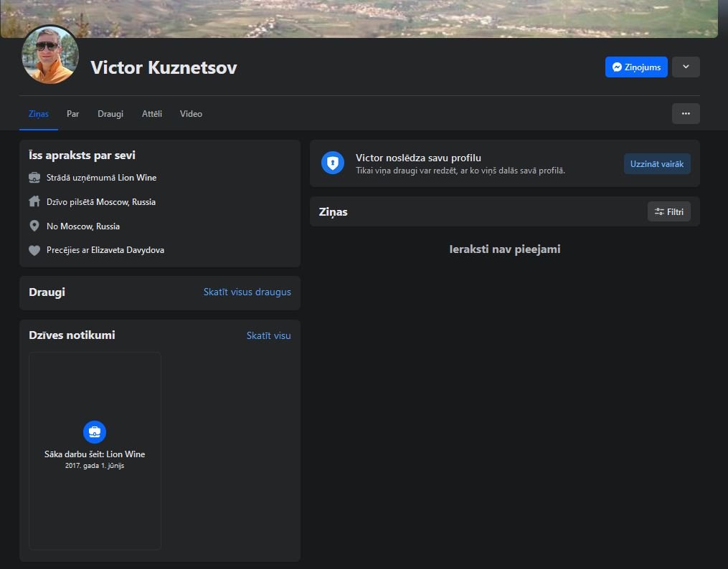
Task: Go to the Video tab
Action: click(x=191, y=114)
